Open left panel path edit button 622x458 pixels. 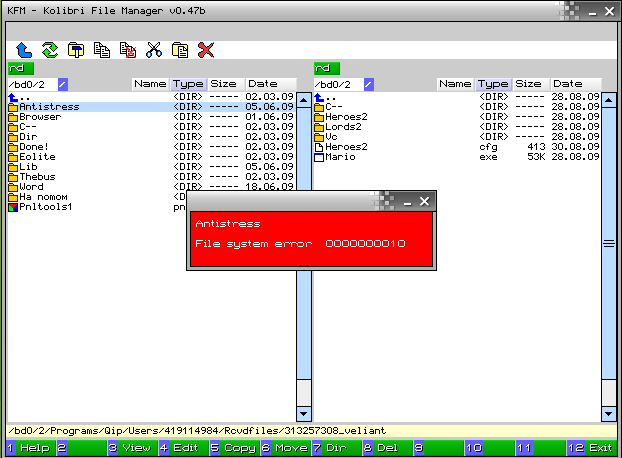click(63, 85)
